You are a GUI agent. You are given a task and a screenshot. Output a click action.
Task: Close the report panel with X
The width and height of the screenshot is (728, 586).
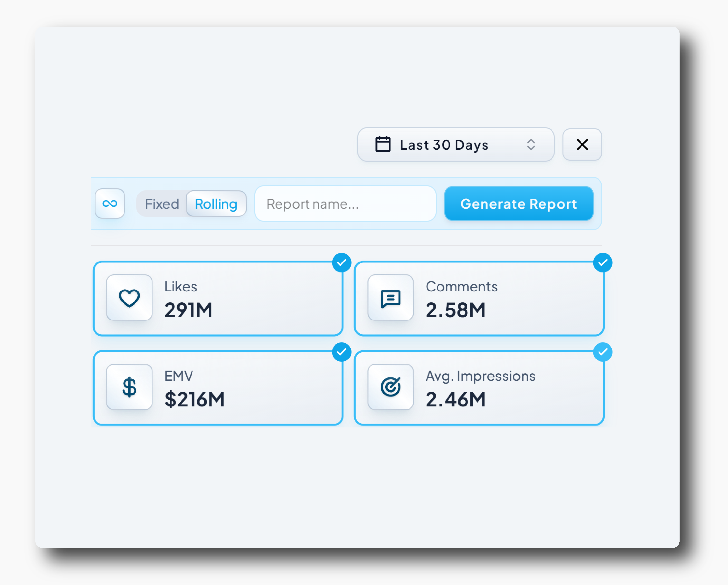coord(582,145)
